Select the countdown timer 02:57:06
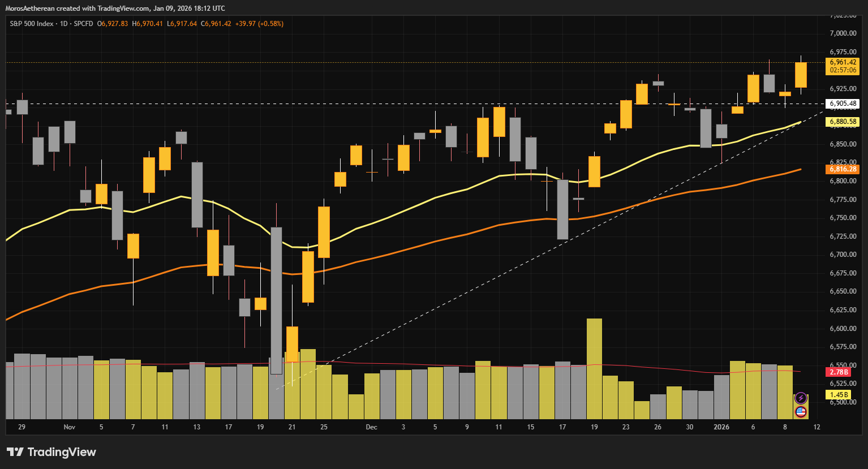The image size is (868, 469). [843, 70]
